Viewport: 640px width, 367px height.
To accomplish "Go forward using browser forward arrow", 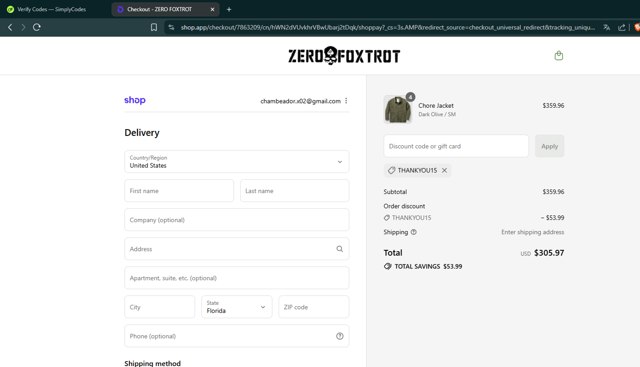I will tap(23, 27).
